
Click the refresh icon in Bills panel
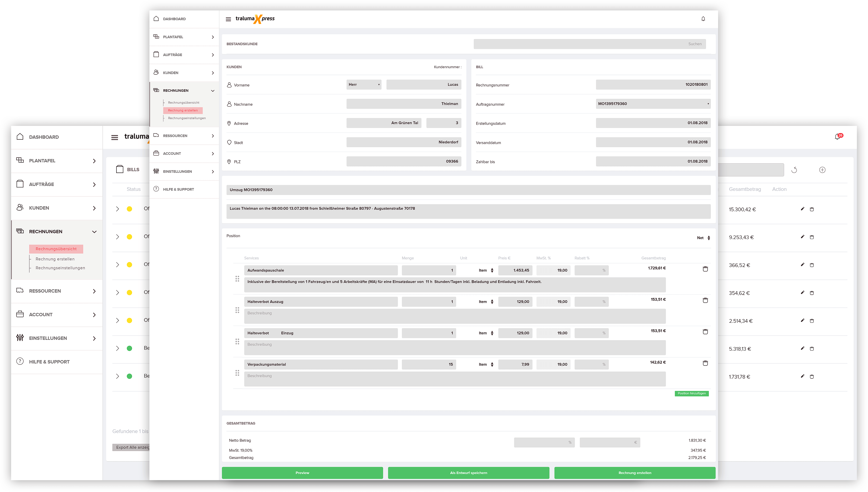click(794, 170)
